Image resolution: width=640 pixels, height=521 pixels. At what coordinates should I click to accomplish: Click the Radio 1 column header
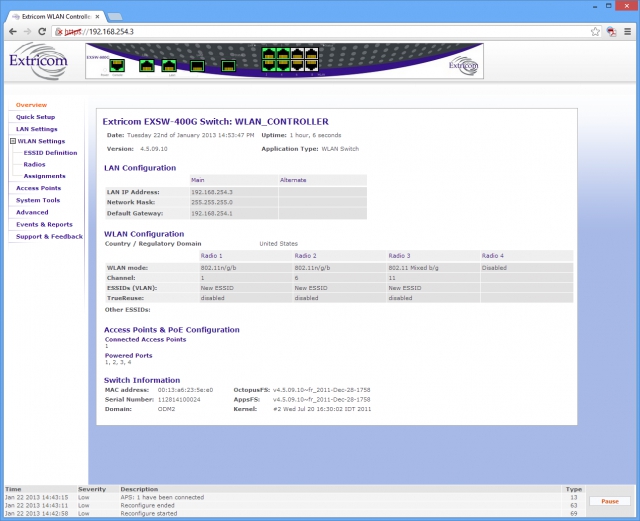pyautogui.click(x=211, y=256)
